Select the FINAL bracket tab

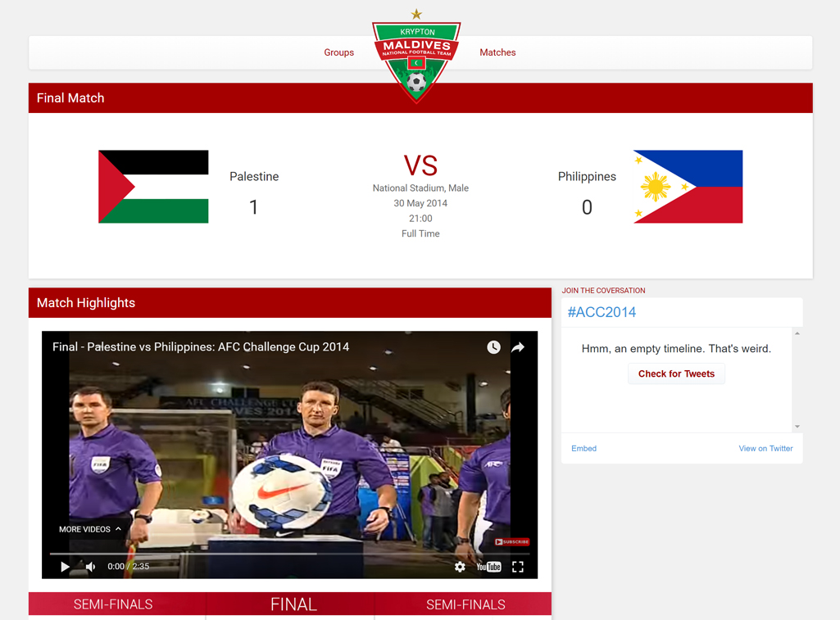293,604
